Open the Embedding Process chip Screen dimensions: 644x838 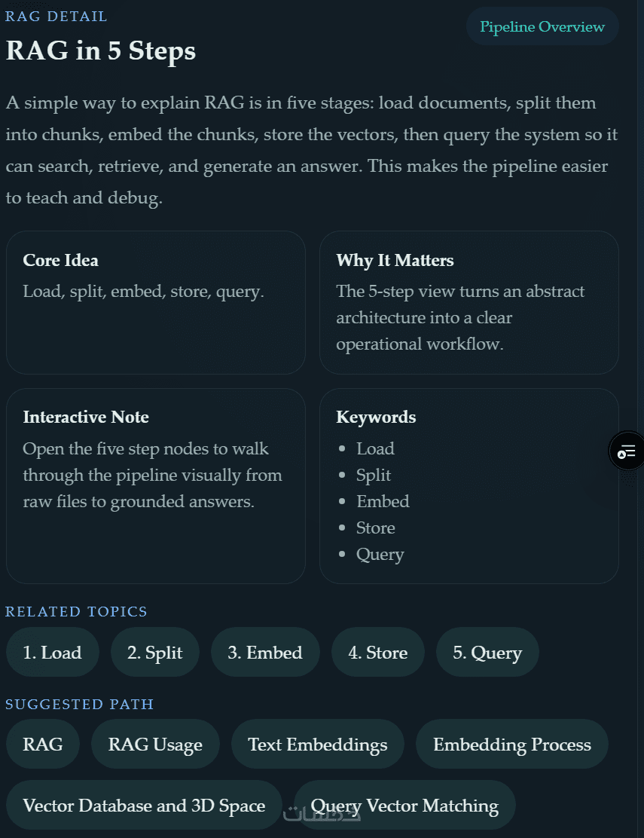pyautogui.click(x=511, y=745)
